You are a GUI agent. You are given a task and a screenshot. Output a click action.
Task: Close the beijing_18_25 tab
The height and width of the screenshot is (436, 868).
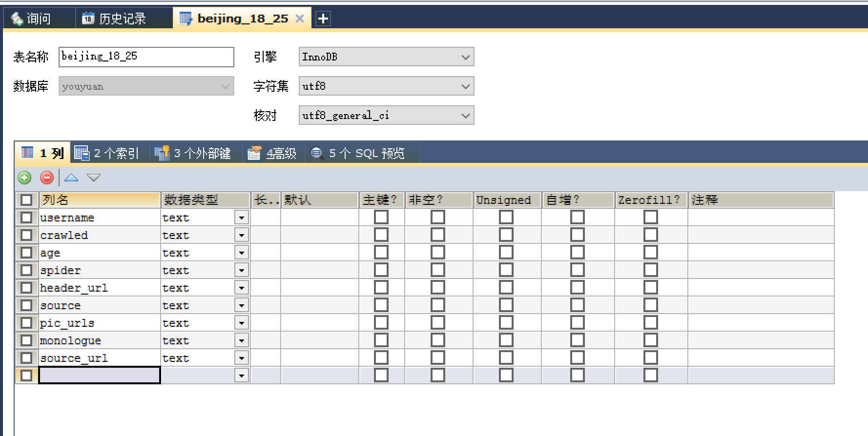point(300,19)
